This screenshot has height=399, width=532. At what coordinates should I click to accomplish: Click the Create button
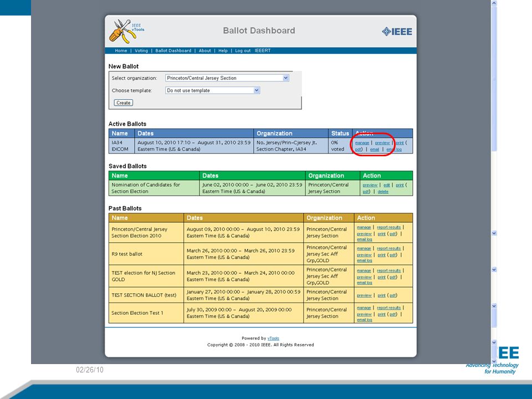(x=123, y=103)
